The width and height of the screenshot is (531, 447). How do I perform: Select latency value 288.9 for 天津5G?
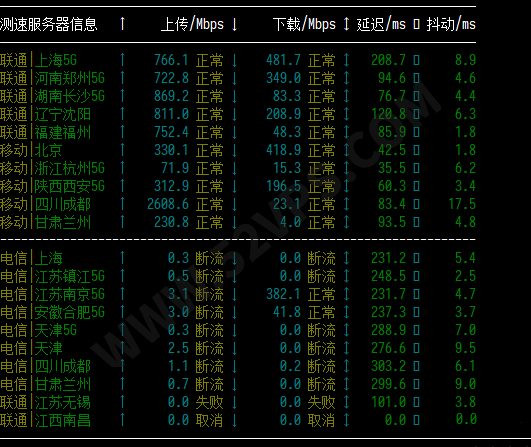pos(388,330)
